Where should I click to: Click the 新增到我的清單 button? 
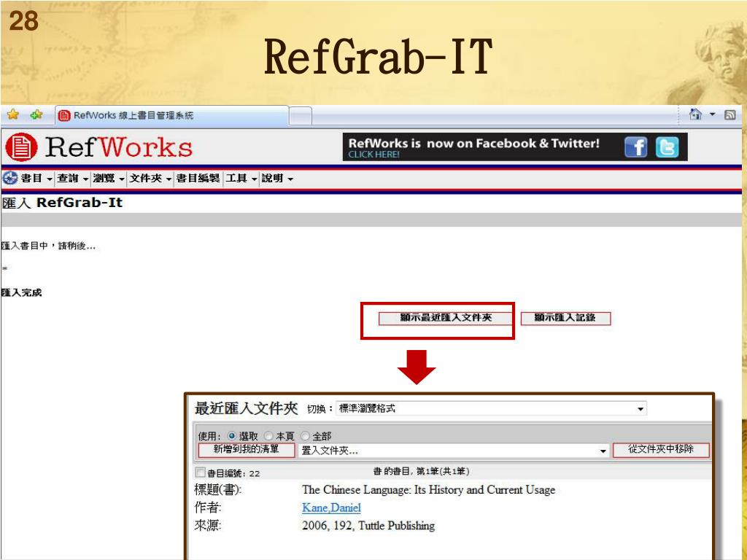[247, 449]
